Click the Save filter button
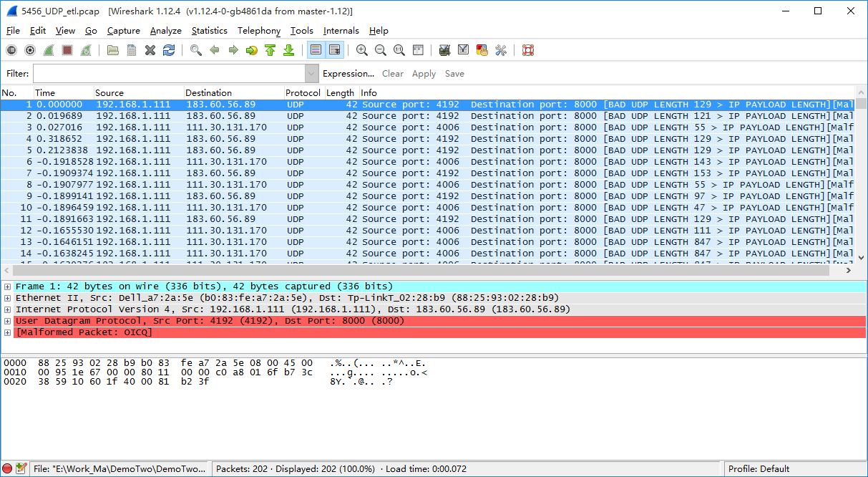The height and width of the screenshot is (477, 868). (x=454, y=74)
